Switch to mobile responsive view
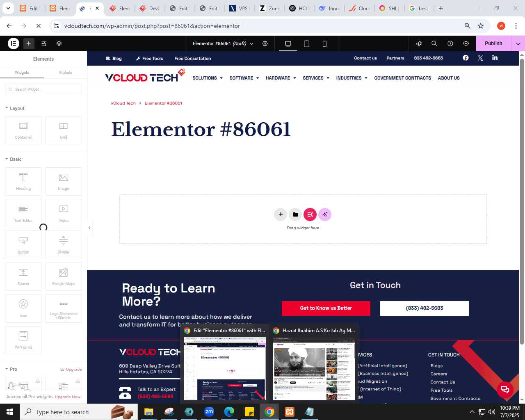 pyautogui.click(x=324, y=43)
